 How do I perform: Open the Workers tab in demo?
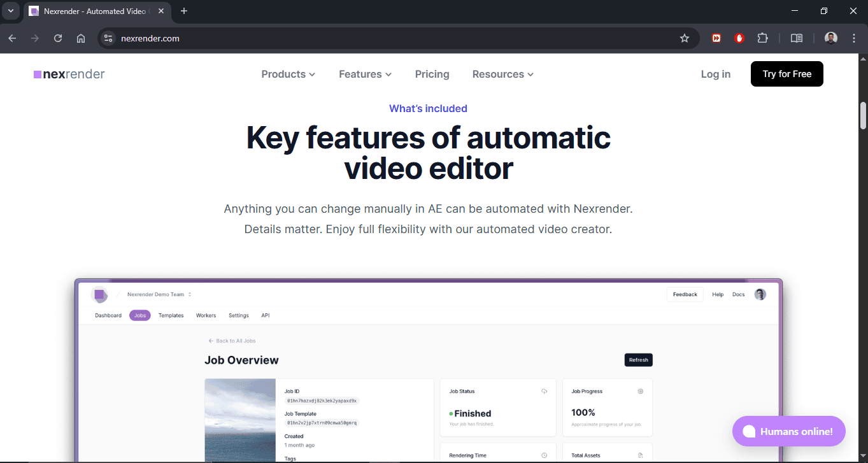click(x=206, y=315)
